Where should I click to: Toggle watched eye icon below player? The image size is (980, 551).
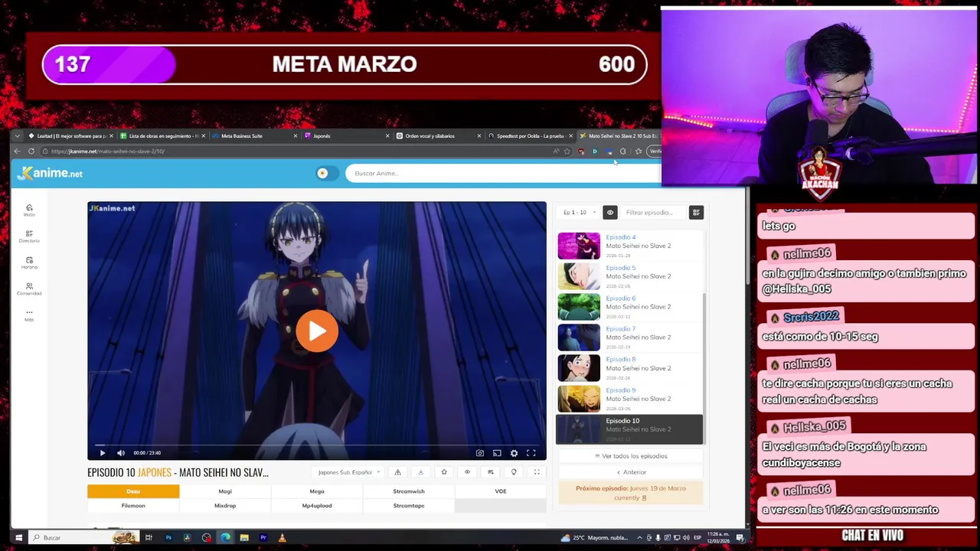(467, 472)
